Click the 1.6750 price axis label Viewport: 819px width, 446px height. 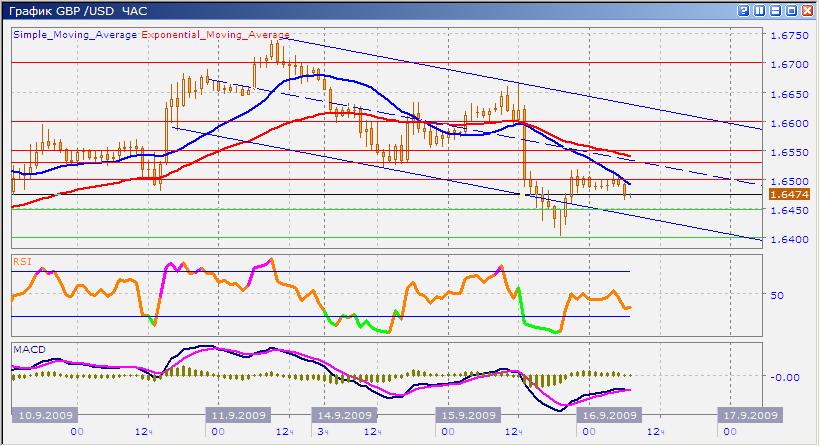point(787,35)
